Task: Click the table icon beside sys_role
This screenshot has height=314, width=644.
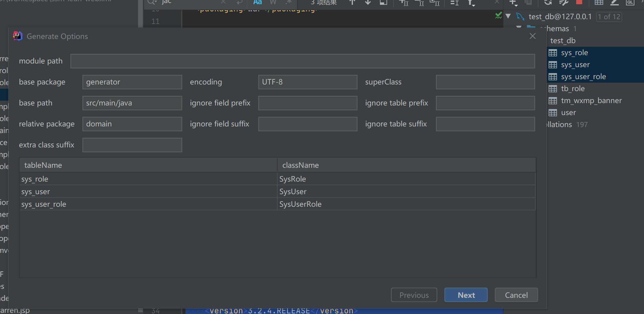Action: click(x=553, y=53)
